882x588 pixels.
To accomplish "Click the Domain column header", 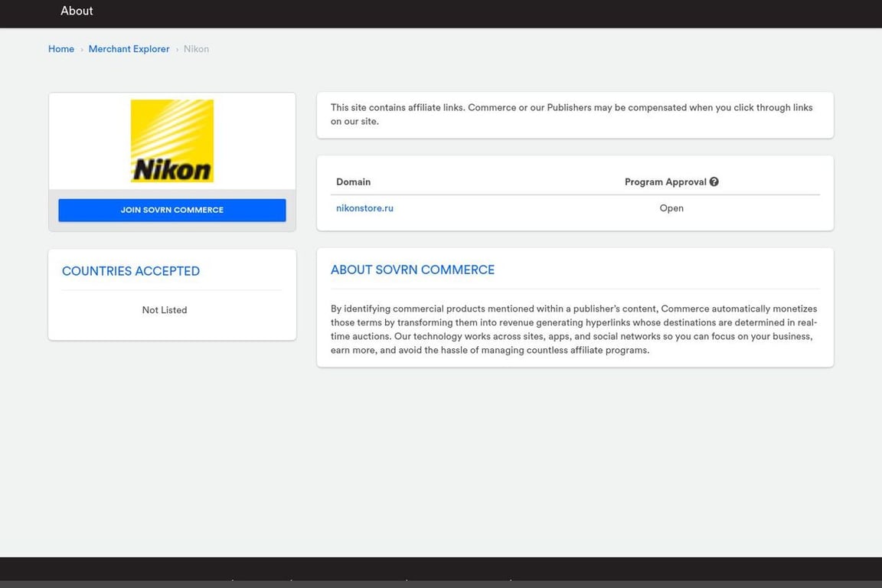I will 353,181.
